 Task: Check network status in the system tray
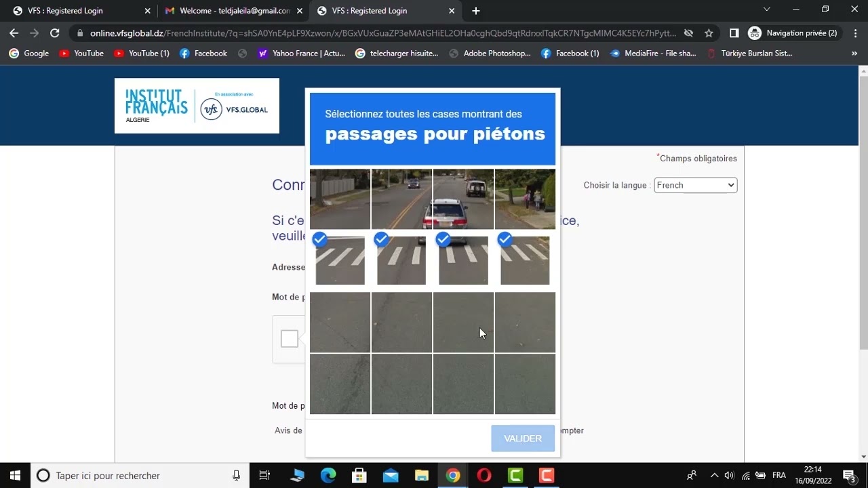point(745,476)
